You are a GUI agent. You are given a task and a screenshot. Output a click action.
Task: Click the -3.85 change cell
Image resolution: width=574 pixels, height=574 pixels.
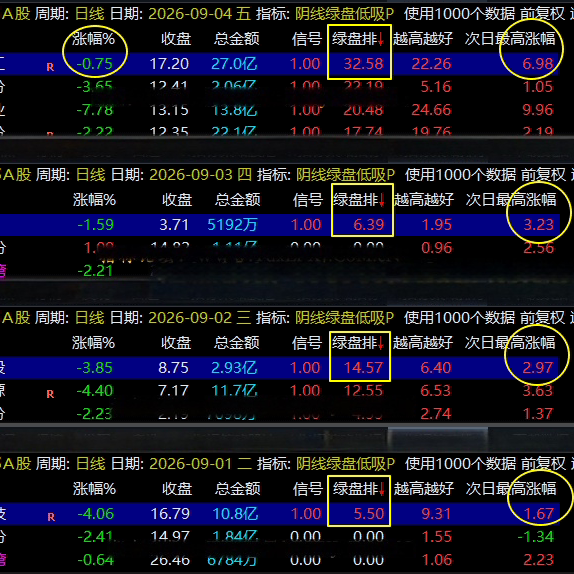[x=94, y=368]
